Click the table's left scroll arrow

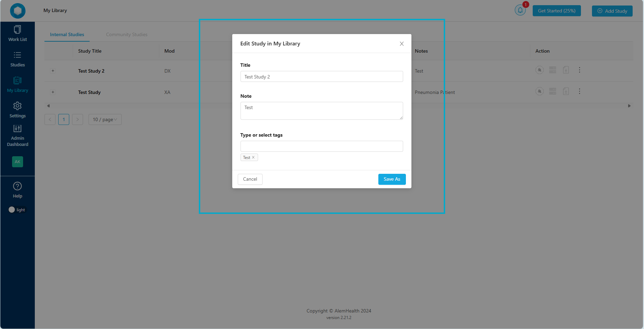[x=48, y=106]
